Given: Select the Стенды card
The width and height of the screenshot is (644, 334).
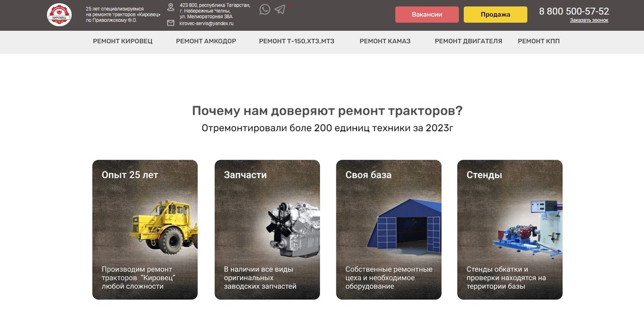Looking at the screenshot, I should (x=510, y=229).
